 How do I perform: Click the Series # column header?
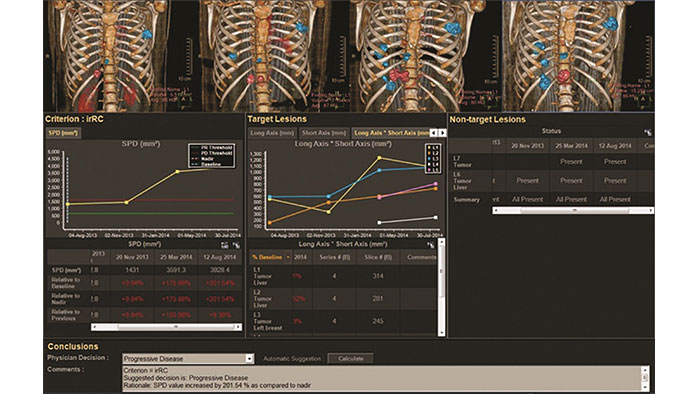(334, 257)
